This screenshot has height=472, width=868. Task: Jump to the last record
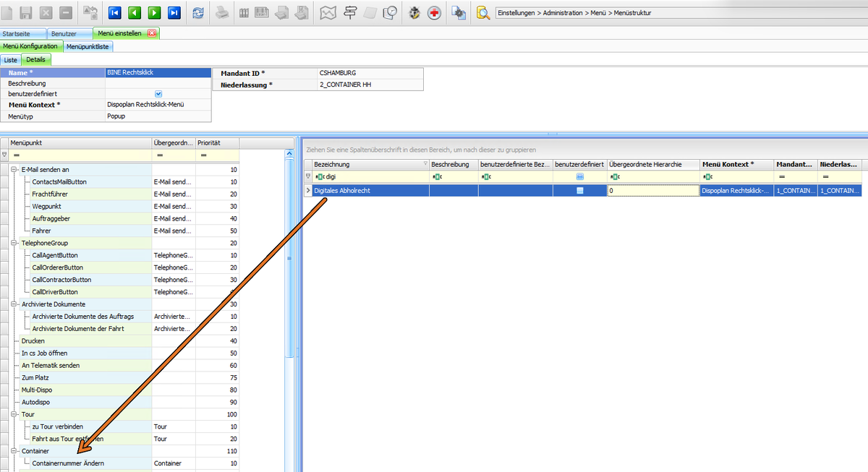[x=174, y=12]
